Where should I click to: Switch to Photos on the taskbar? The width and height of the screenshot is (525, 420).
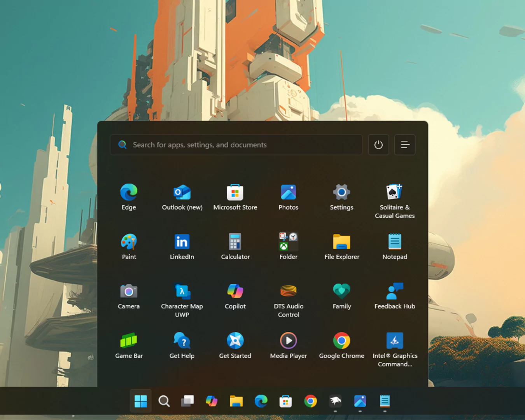(360, 401)
